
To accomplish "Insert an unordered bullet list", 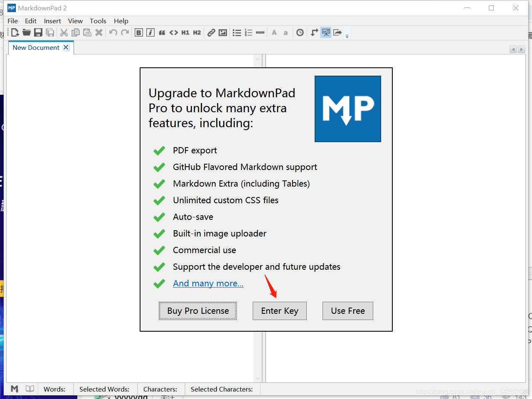I will (237, 32).
